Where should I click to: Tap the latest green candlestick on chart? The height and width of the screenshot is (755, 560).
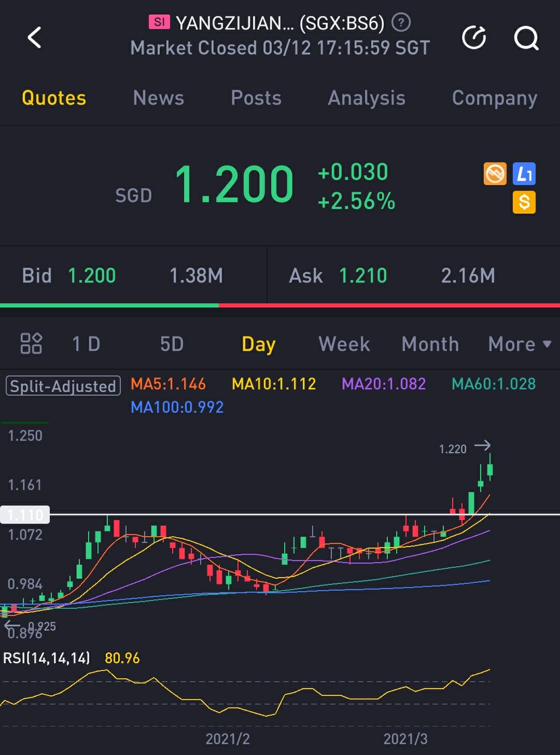(490, 467)
